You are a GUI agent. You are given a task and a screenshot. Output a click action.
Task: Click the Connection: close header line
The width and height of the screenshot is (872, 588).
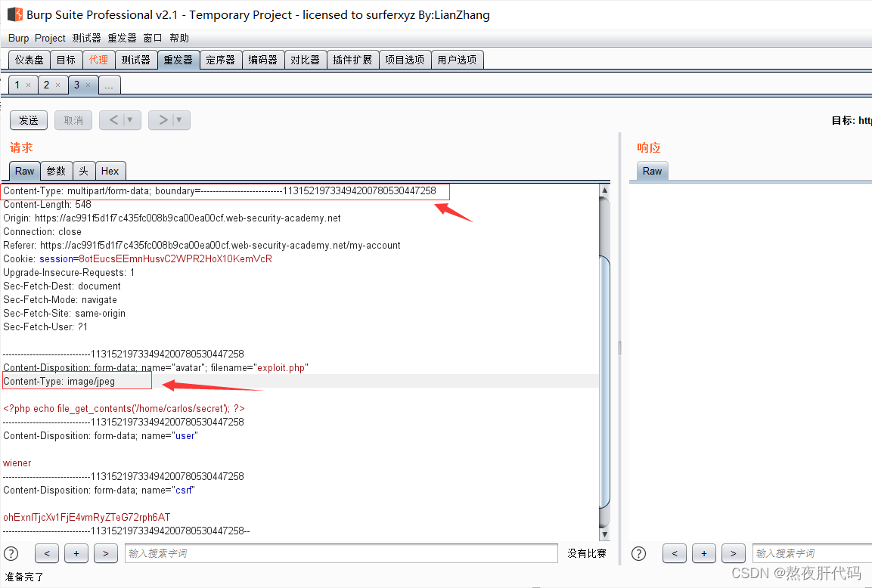tap(42, 232)
